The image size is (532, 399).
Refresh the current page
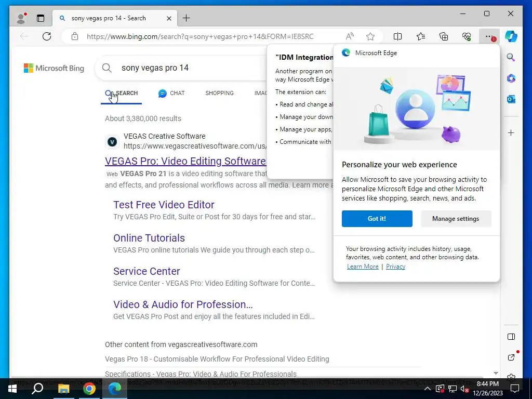tap(47, 36)
